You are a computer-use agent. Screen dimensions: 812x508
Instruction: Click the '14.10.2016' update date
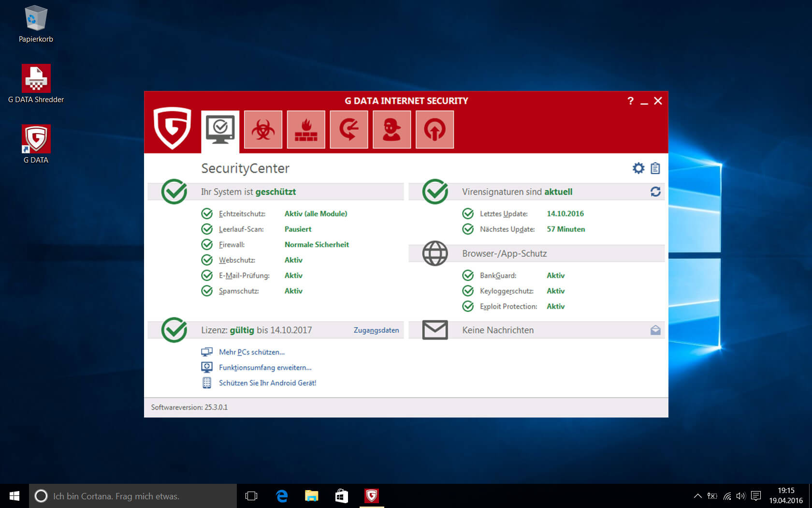coord(565,213)
